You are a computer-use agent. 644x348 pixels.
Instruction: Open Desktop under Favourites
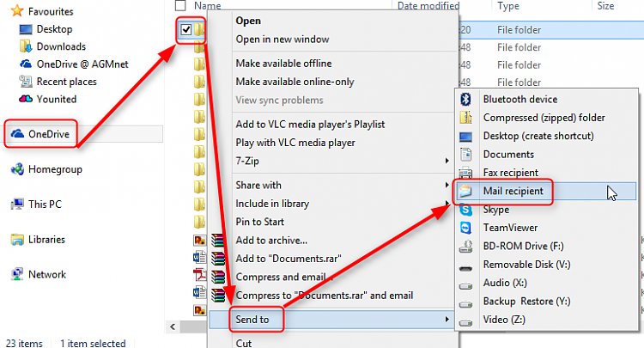[54, 29]
